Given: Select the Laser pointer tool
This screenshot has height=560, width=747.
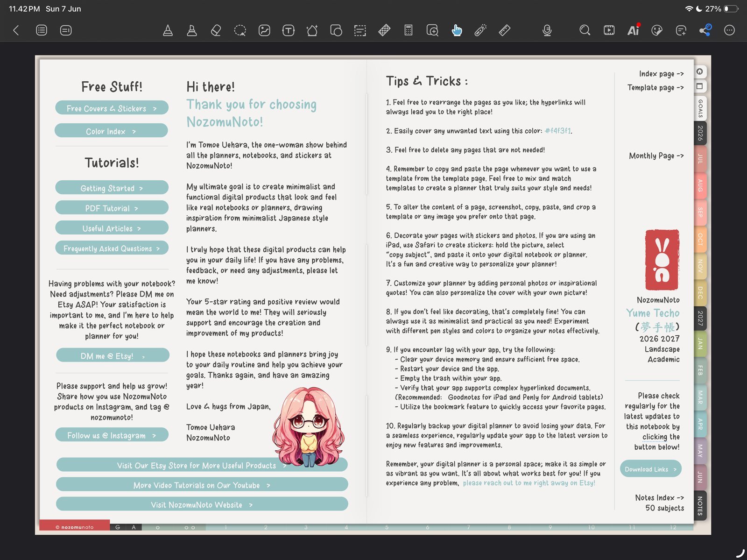Looking at the screenshot, I should pos(480,30).
